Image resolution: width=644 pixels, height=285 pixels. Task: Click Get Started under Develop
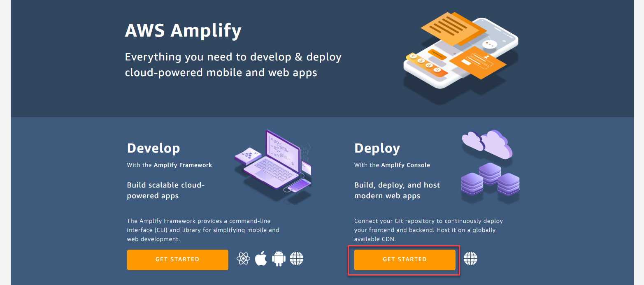(x=178, y=260)
